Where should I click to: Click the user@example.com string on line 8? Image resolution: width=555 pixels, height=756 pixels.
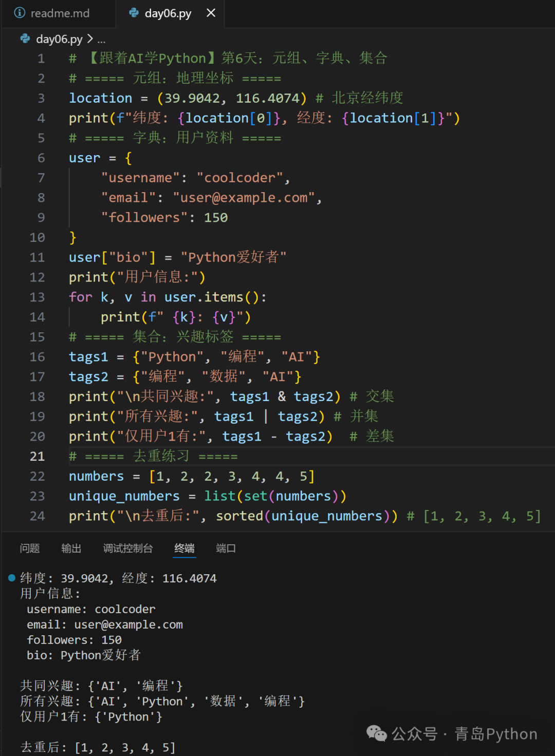(x=244, y=197)
